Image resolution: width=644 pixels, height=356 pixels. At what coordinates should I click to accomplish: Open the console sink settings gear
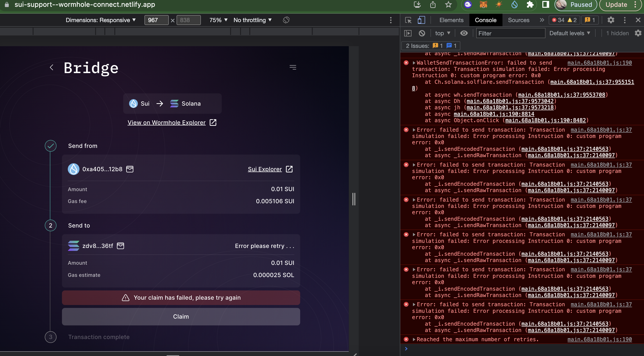(x=638, y=33)
